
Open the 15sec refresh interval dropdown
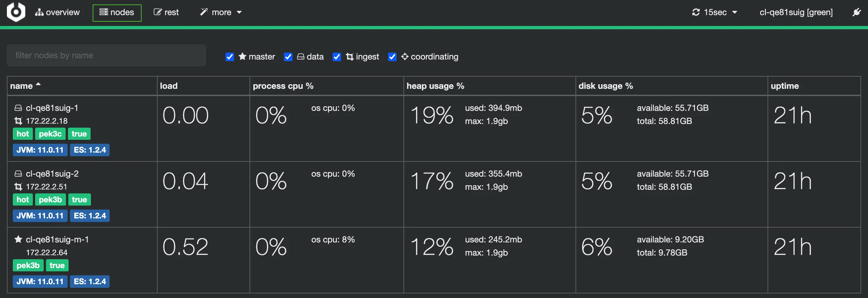pos(715,12)
